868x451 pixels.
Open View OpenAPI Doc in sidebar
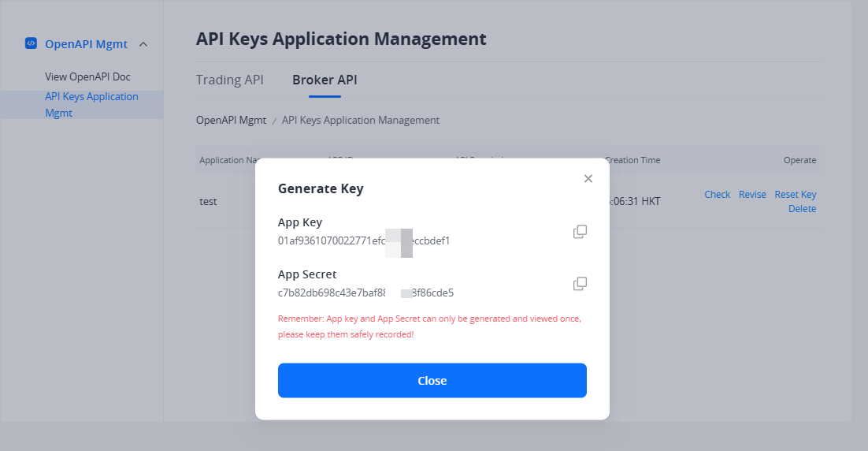point(87,77)
